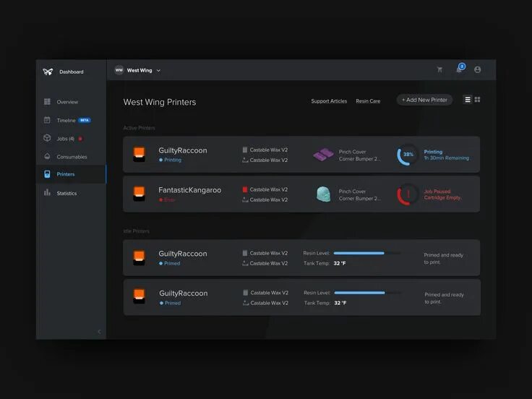Open the Consumables page

coord(72,157)
